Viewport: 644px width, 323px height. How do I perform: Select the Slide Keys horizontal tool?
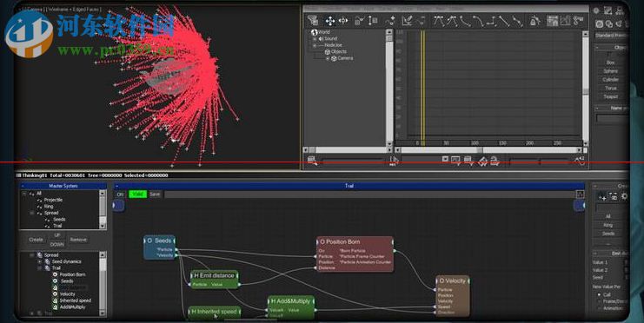[x=343, y=21]
